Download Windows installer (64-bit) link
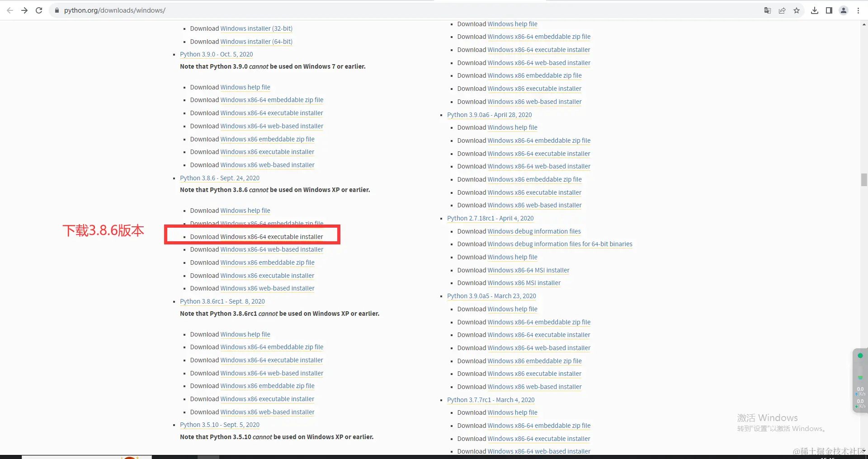The height and width of the screenshot is (459, 868). 256,42
